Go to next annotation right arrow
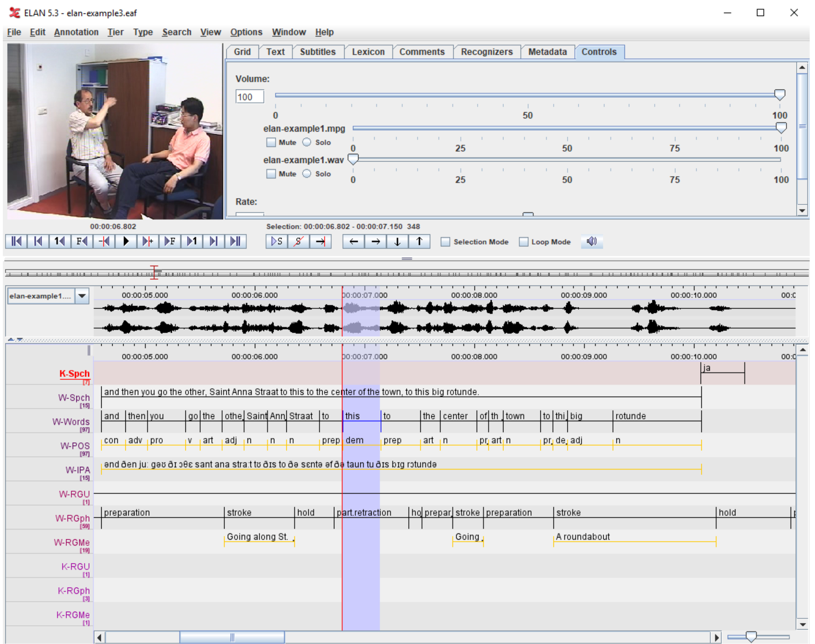This screenshot has height=644, width=815. tap(376, 241)
